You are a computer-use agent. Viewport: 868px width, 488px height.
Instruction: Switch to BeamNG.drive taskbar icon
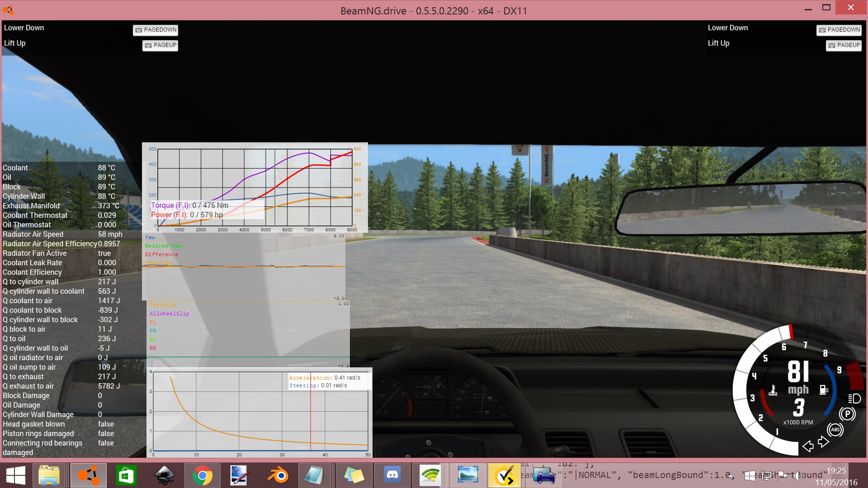click(88, 476)
